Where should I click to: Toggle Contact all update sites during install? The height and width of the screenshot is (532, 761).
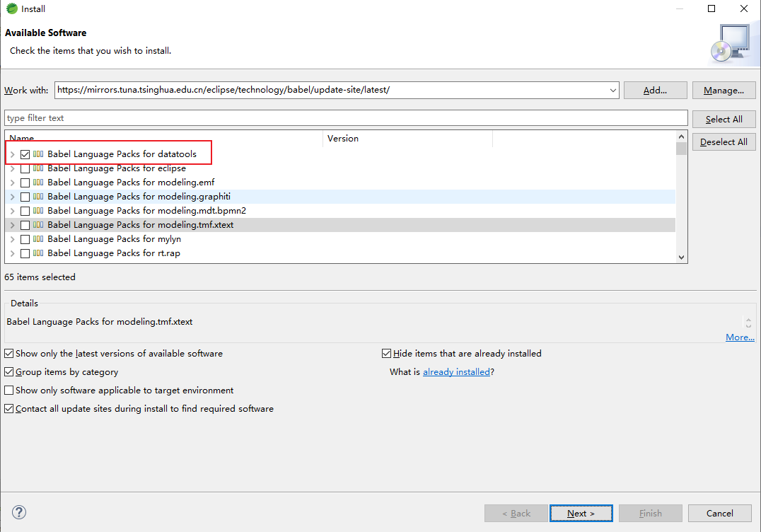(x=8, y=409)
